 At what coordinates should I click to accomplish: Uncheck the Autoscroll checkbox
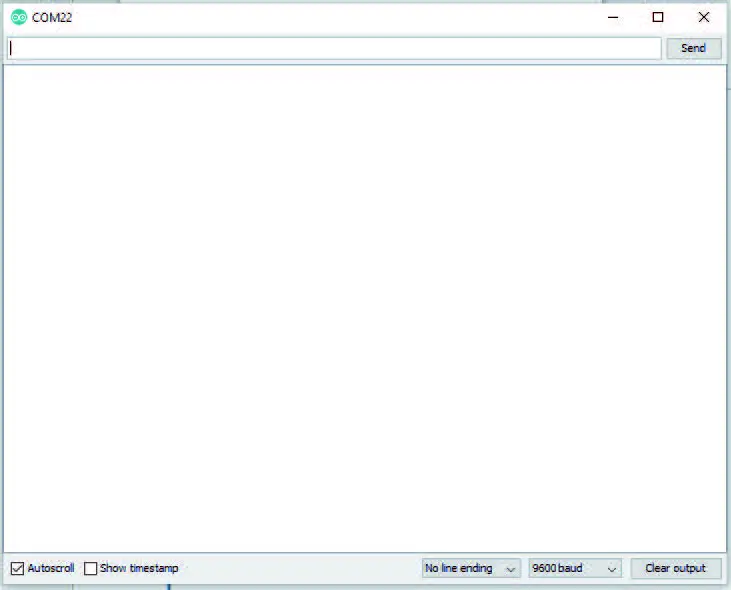[x=17, y=569]
